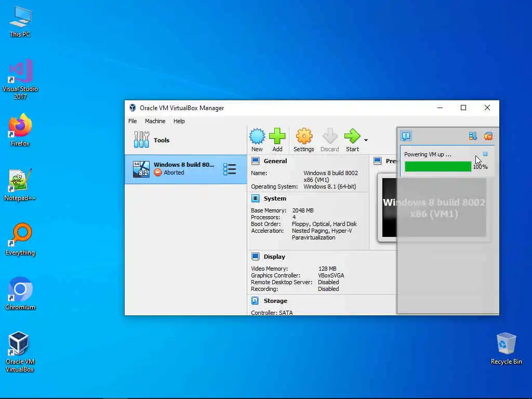Click the Display section screen icon
Screen dimensions: 532x399
256,257
